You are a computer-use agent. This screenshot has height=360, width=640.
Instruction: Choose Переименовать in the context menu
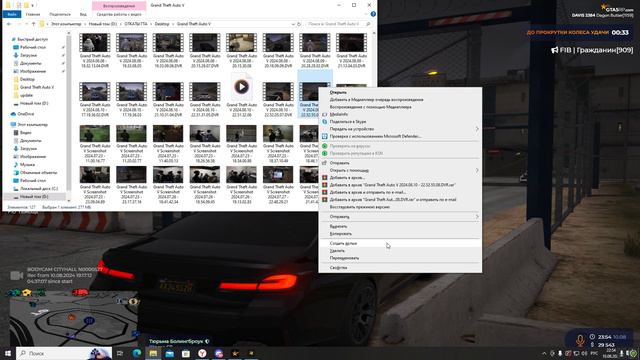[400, 258]
